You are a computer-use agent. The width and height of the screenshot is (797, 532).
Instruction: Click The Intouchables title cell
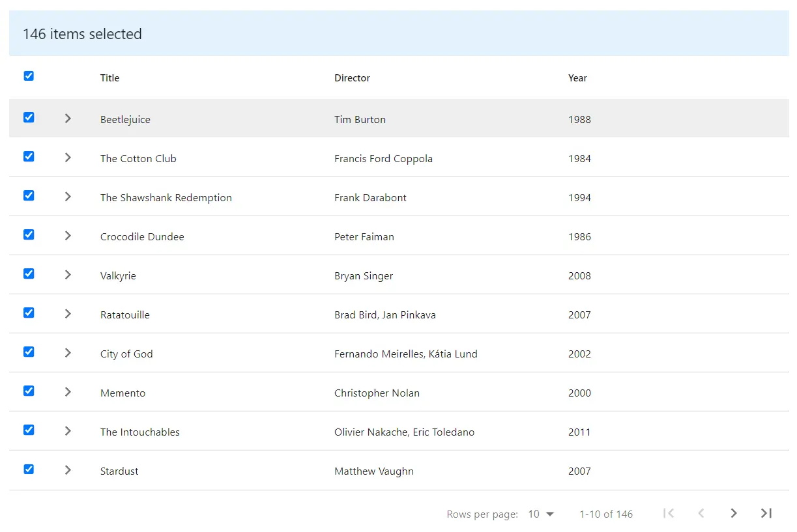pos(140,432)
